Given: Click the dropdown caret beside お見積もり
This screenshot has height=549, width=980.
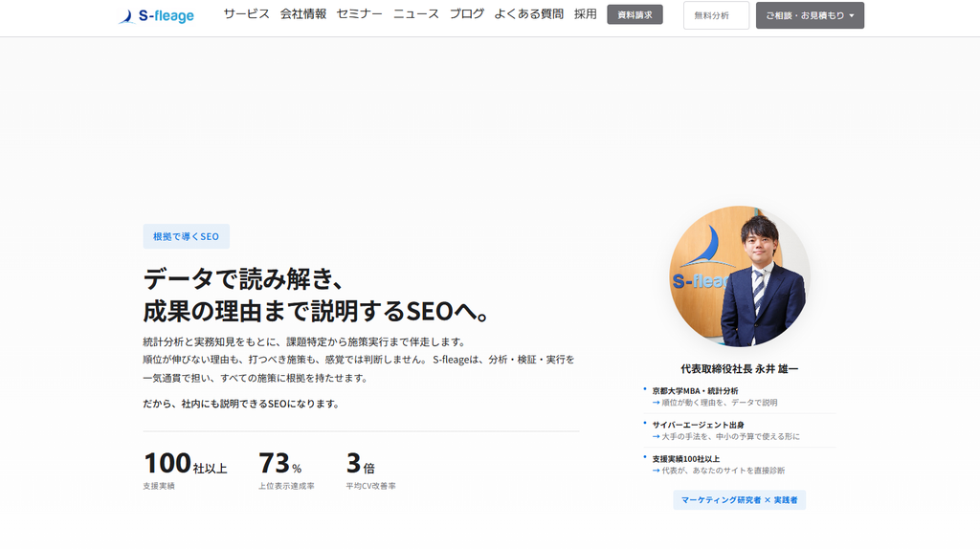Looking at the screenshot, I should pos(851,15).
